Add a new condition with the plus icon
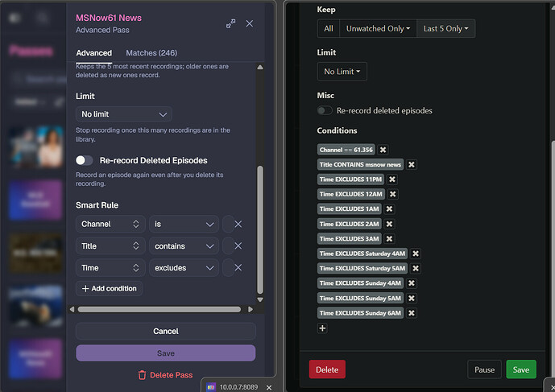 click(322, 328)
